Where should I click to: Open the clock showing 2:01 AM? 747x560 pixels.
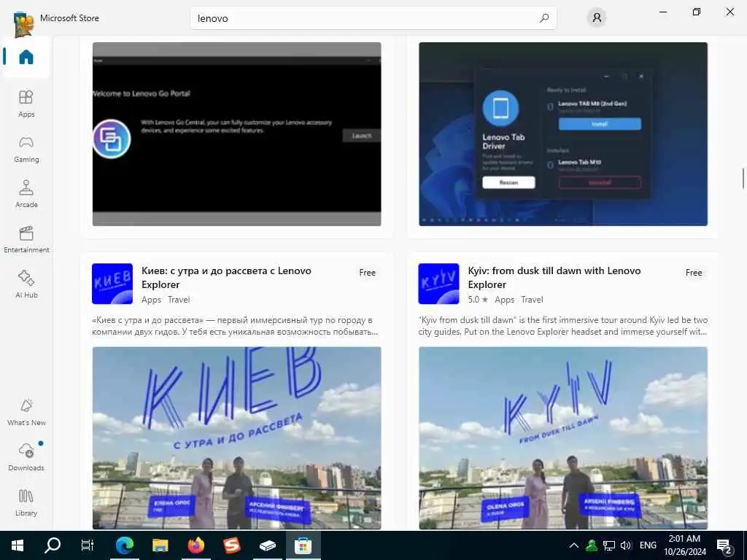click(684, 545)
